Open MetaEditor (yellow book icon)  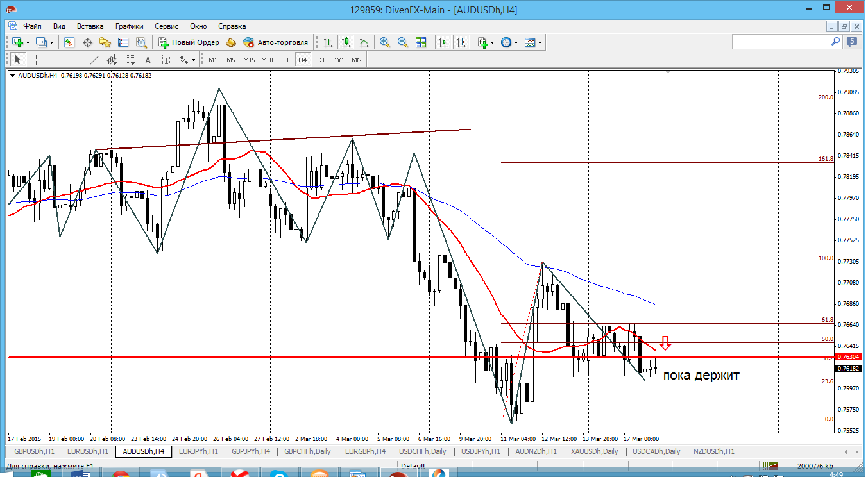[231, 42]
